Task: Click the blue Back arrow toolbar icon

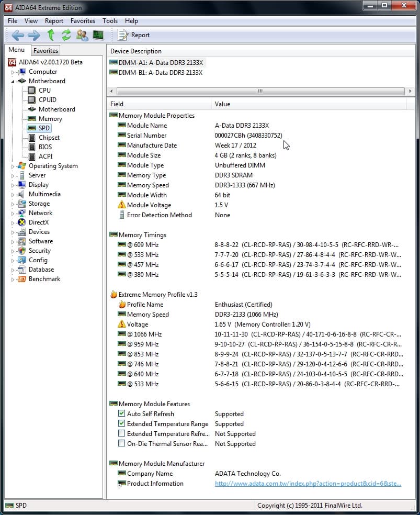Action: [18, 35]
